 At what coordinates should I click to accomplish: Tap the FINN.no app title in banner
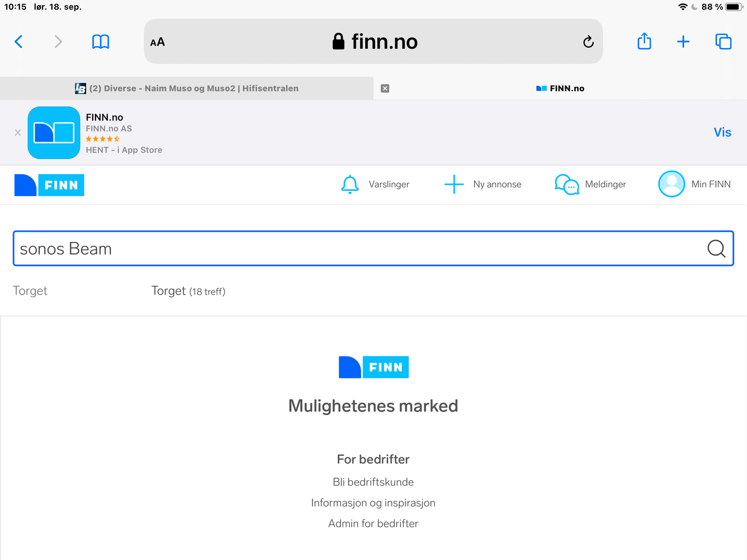click(104, 117)
